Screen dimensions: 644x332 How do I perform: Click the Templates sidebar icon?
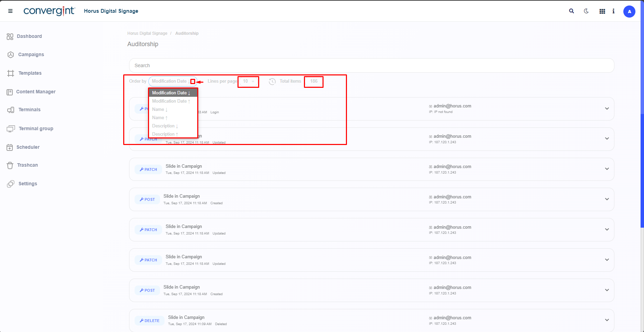11,73
